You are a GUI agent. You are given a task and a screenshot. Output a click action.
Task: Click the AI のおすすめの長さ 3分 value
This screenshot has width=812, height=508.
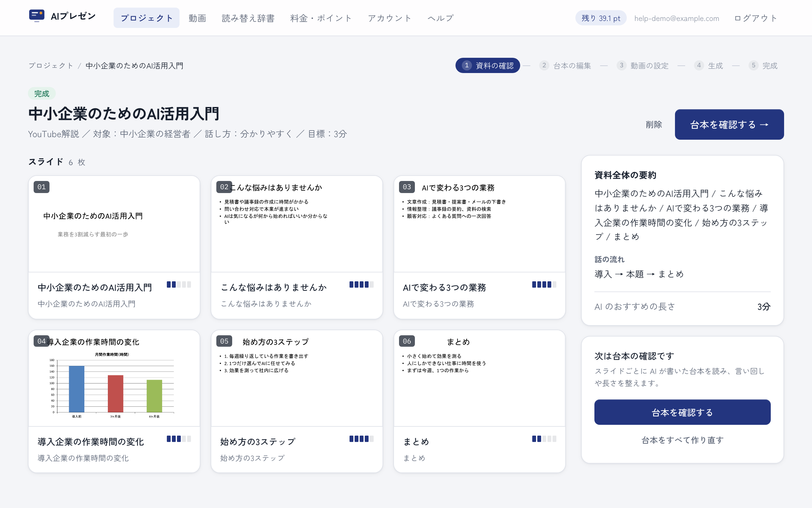[x=764, y=307]
